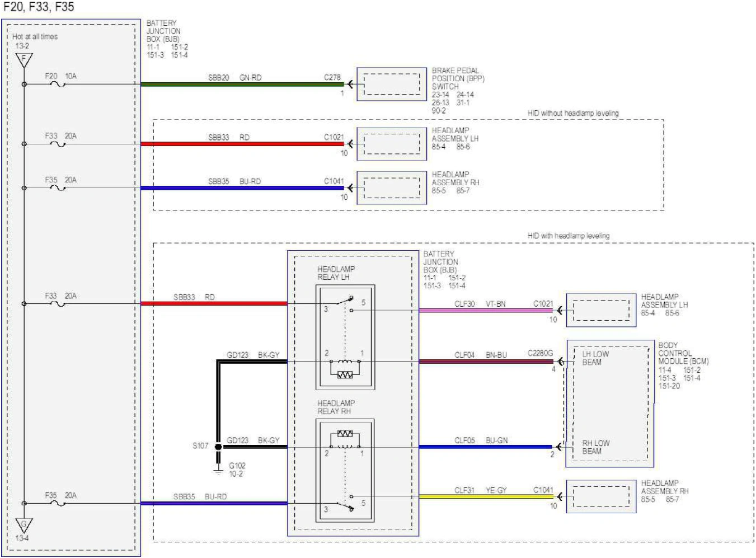This screenshot has height=558, width=756.
Task: Click the "C278" connector label
Action: coord(332,77)
